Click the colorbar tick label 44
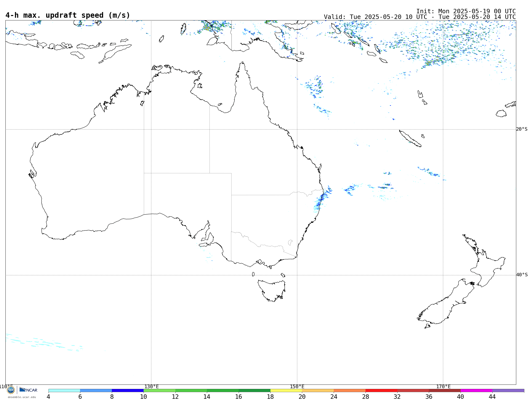Viewport: 532px width, 400px height. point(492,397)
